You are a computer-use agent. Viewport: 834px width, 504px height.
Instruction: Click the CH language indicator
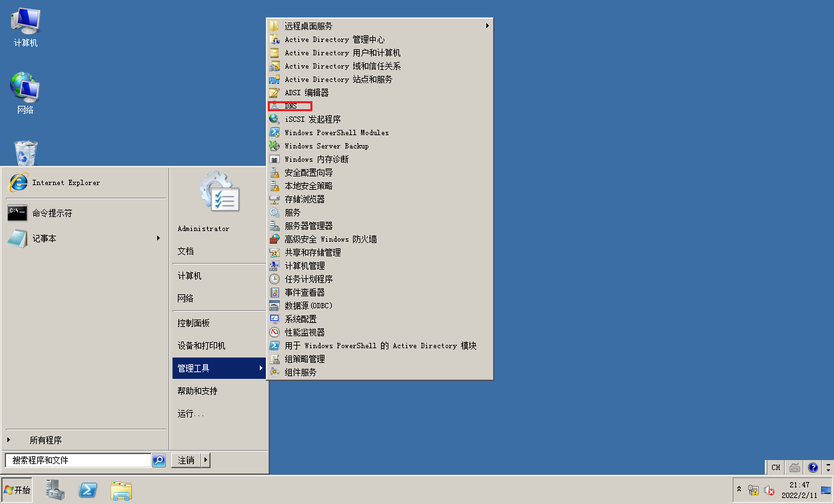[x=776, y=467]
